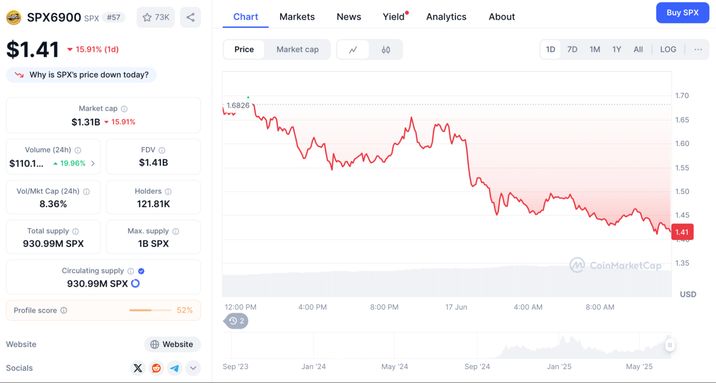
Task: Select the Market cap chart toggle
Action: click(297, 50)
